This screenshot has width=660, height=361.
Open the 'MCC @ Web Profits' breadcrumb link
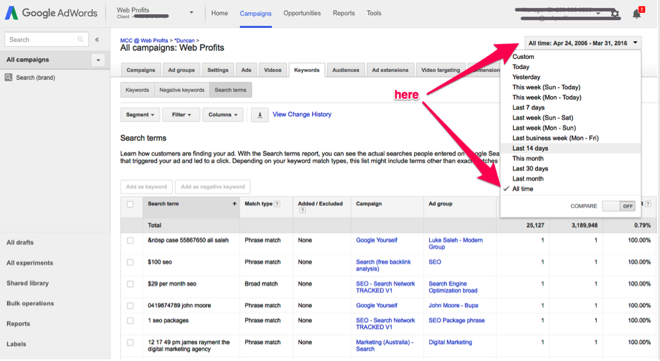(x=144, y=40)
